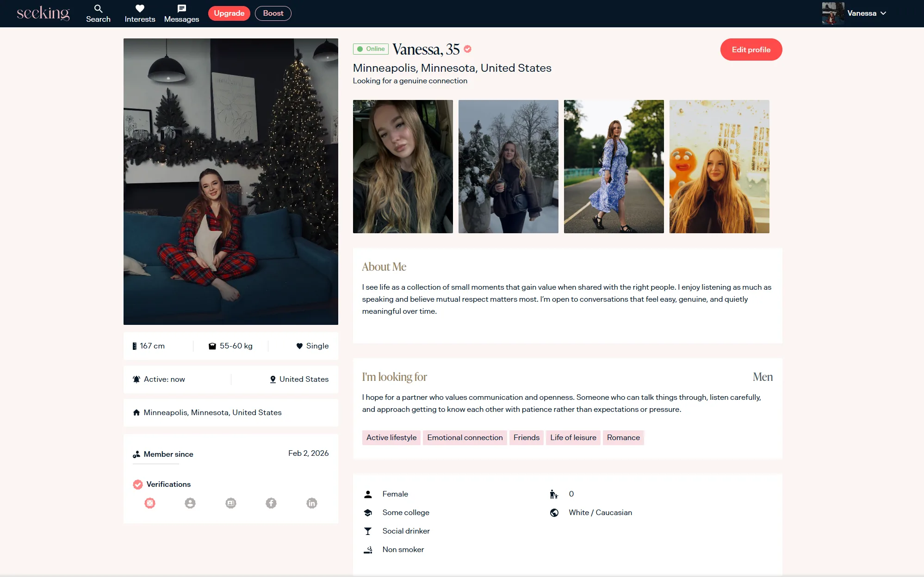Click the Facebook verification icon
The image size is (924, 578).
click(271, 503)
